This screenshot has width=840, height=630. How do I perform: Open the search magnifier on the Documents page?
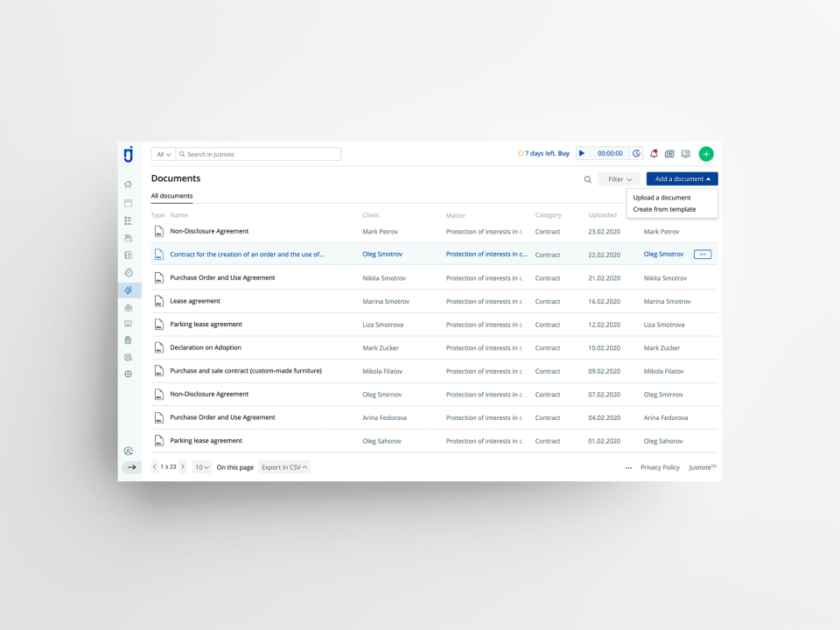(x=587, y=179)
